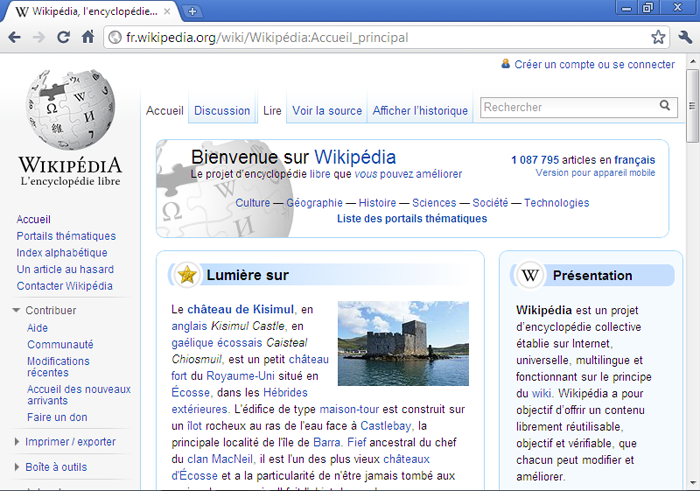Open Modifications récentes link

tap(58, 366)
